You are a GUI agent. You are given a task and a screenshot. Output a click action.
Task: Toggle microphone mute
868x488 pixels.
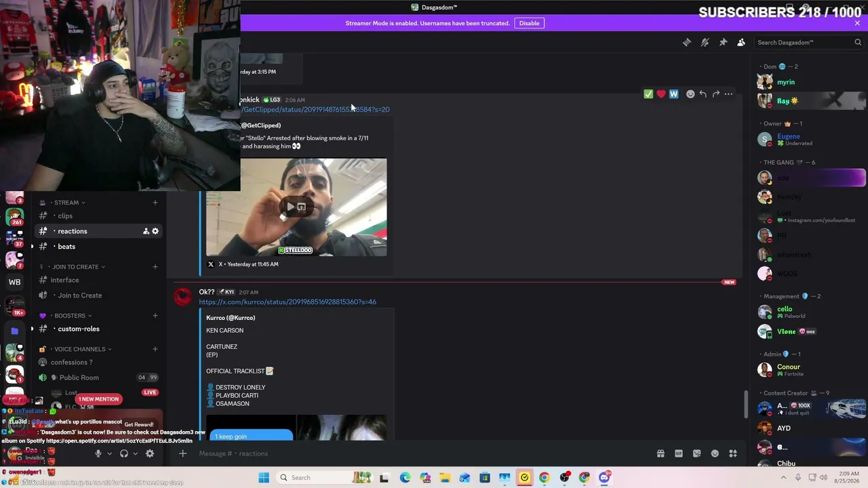98,453
